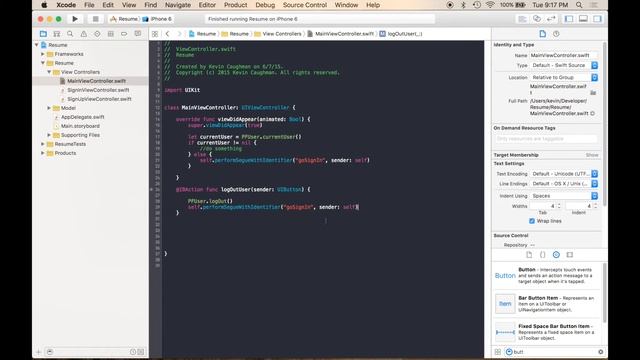Run the project with the Play button

(x=75, y=19)
